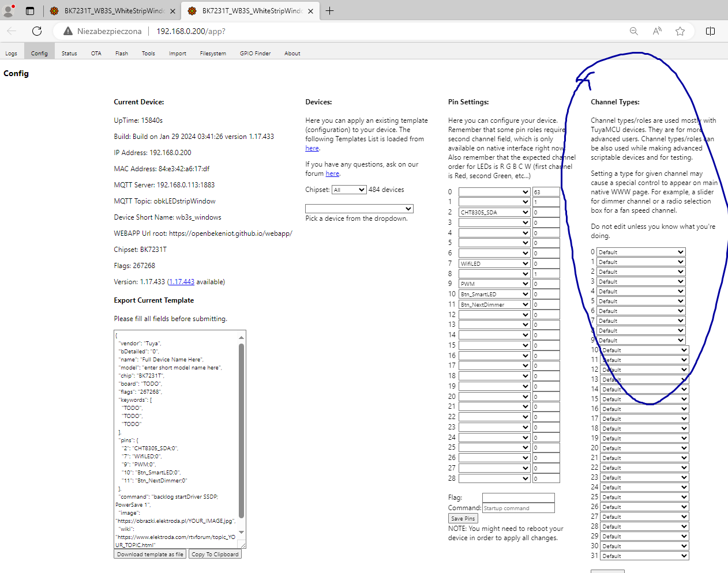Open the Chipset 'All' dropdown
728x573 pixels.
click(x=349, y=190)
